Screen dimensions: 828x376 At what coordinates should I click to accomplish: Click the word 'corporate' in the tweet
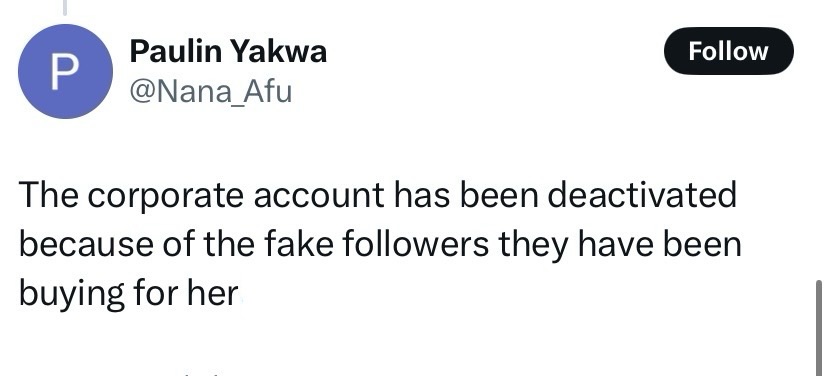pos(165,196)
